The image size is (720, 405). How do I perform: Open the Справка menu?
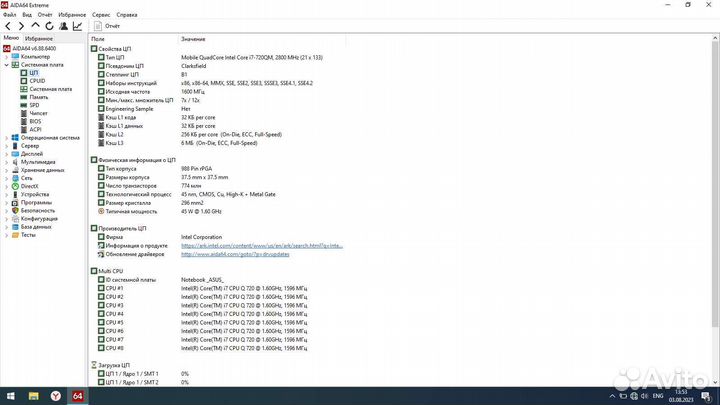point(127,15)
